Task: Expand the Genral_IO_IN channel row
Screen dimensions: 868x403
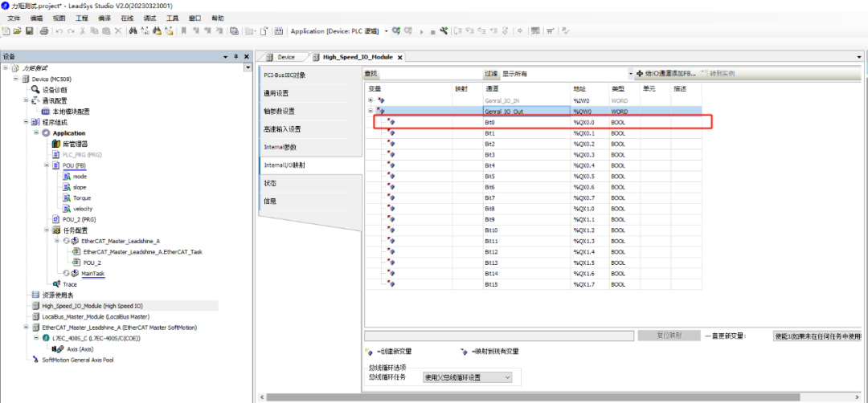Action: point(371,100)
